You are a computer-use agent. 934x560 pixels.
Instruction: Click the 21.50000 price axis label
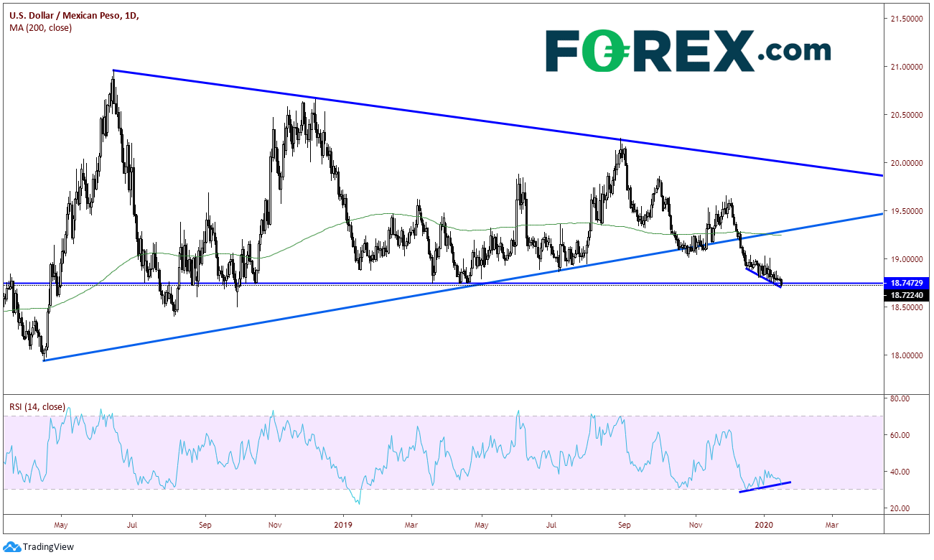tap(907, 19)
